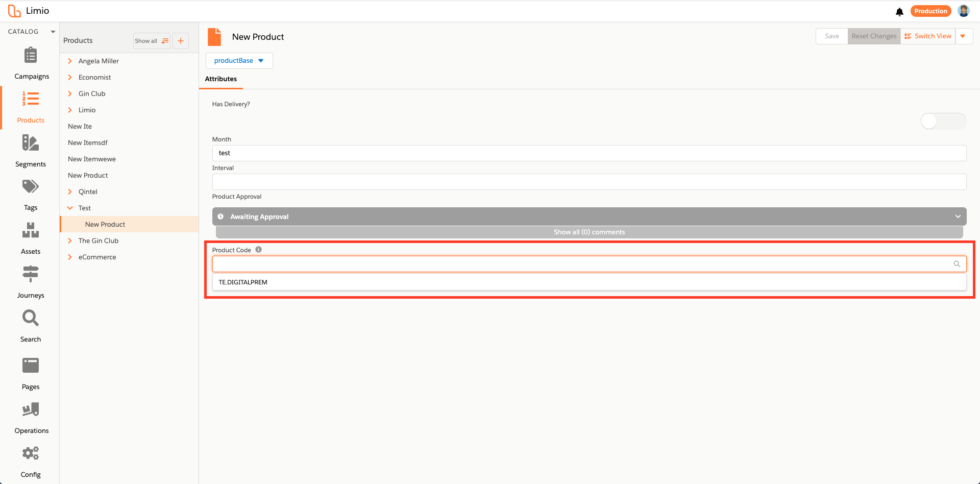
Task: Click the notifications bell icon
Action: tap(899, 11)
